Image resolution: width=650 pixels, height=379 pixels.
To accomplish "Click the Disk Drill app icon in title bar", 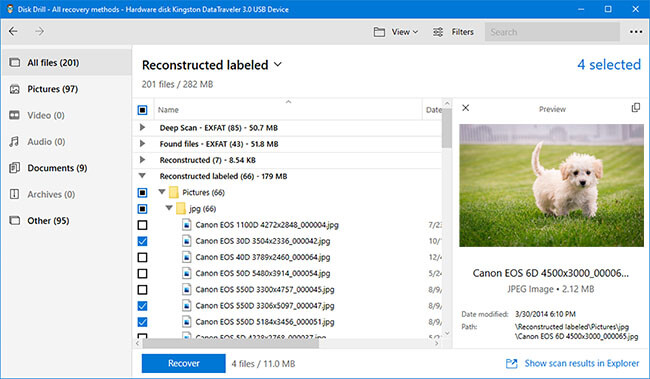I will 10,9.
